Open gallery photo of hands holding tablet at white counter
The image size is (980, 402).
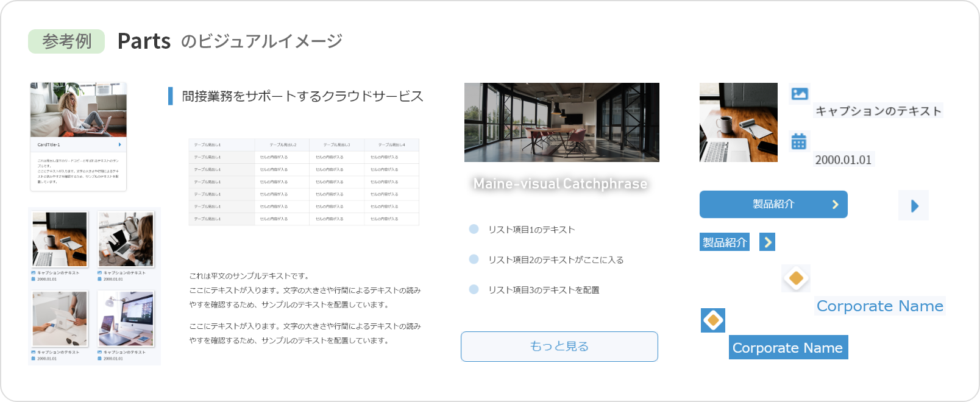(x=60, y=319)
